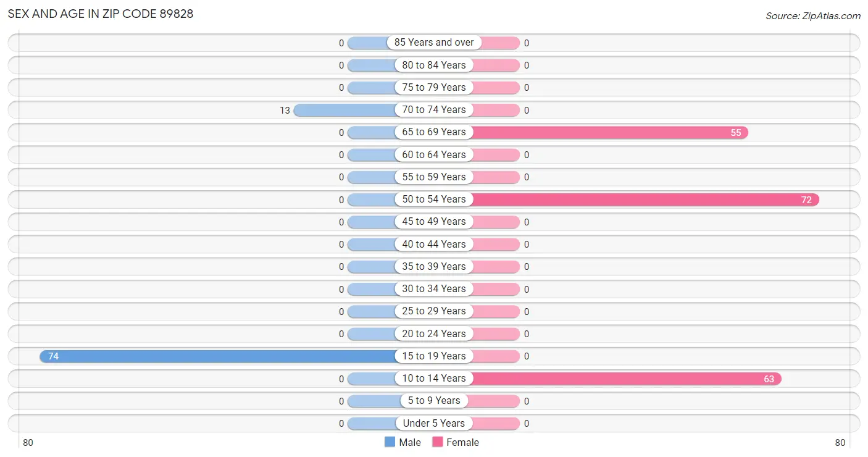Toggle the Female legend label
Viewport: 868px width, 457px height.
pos(463,442)
